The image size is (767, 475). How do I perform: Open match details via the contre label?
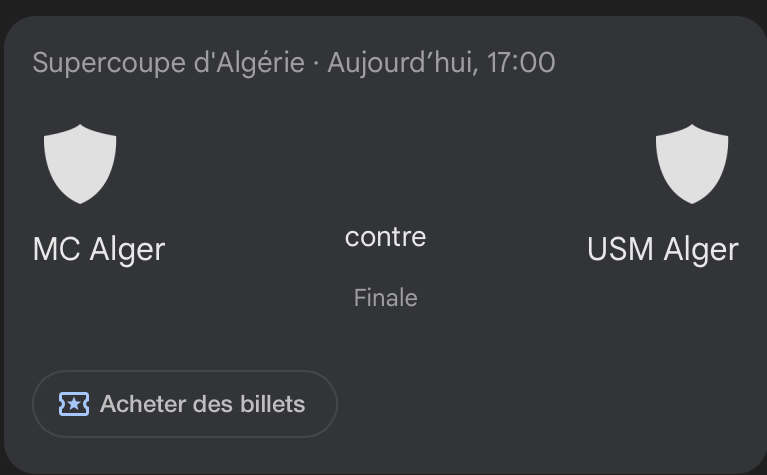[385, 237]
